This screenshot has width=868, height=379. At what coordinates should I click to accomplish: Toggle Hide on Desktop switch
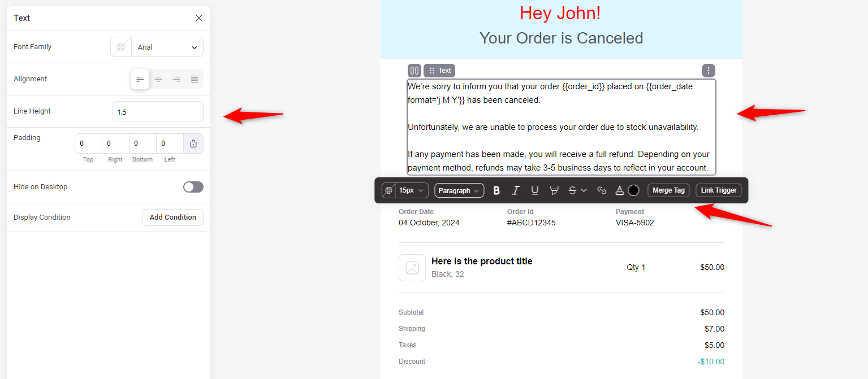[x=193, y=187]
